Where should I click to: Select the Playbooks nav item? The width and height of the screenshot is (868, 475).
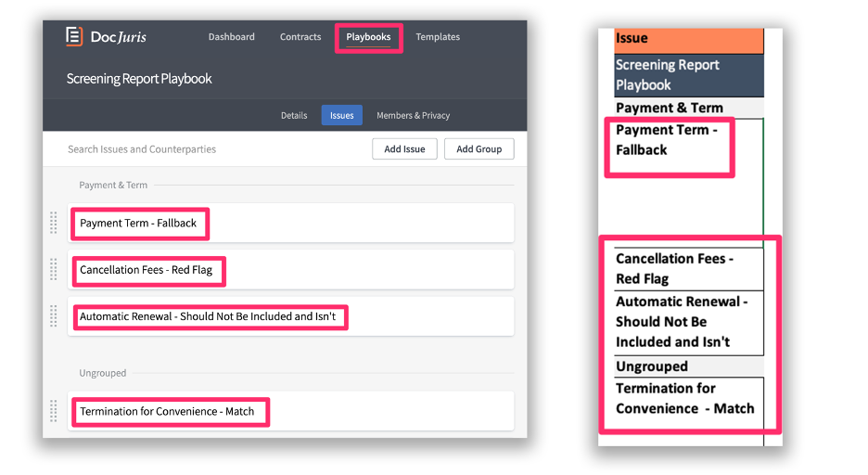[368, 37]
